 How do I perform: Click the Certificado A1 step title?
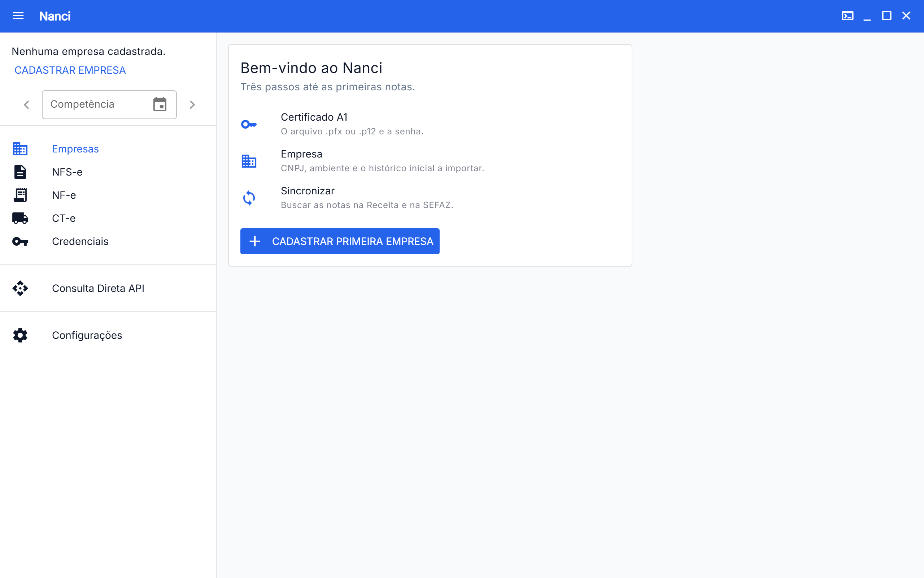coord(314,117)
